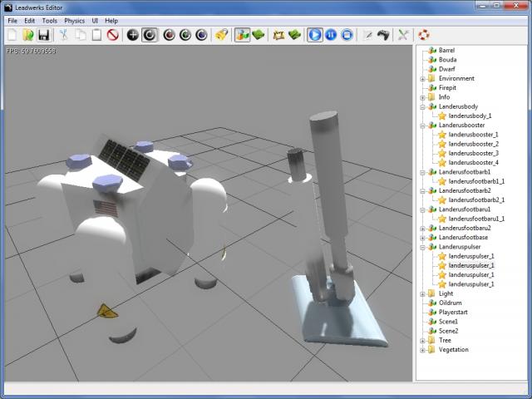Click the lifebuoy Help icon

click(x=423, y=35)
